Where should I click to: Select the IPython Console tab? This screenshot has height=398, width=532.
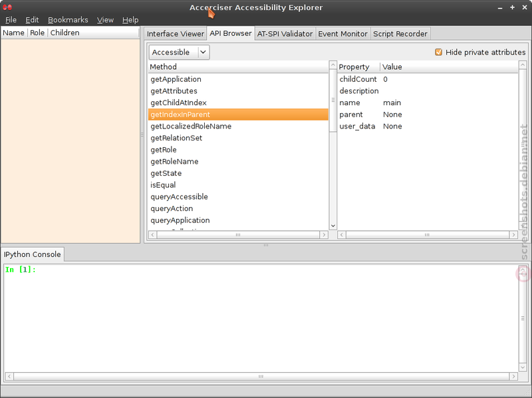click(x=32, y=254)
